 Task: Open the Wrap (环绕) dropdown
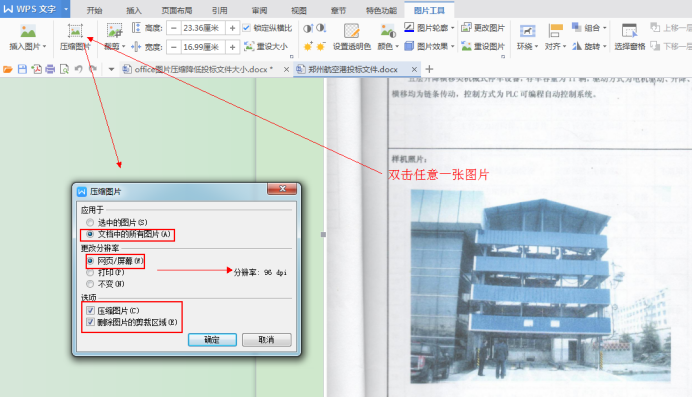pyautogui.click(x=527, y=37)
